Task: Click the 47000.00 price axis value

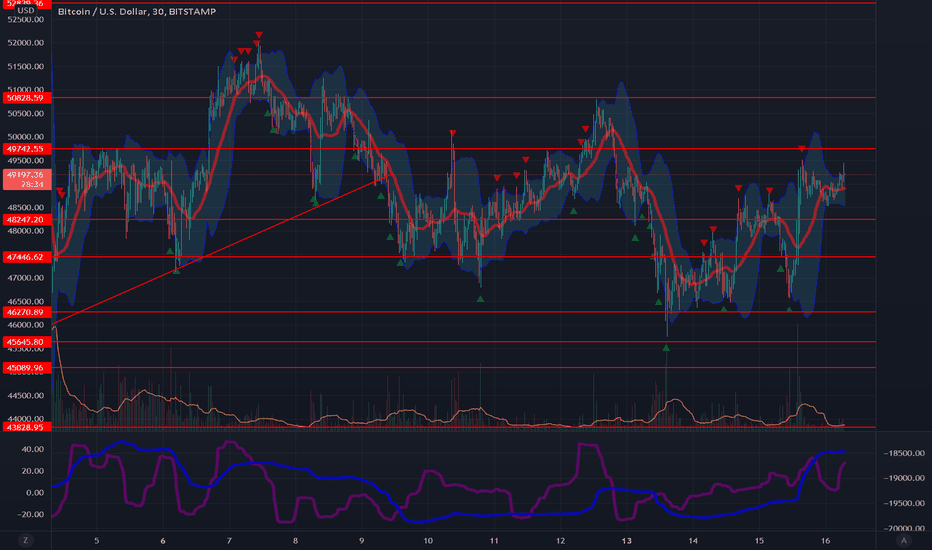Action: click(x=26, y=278)
